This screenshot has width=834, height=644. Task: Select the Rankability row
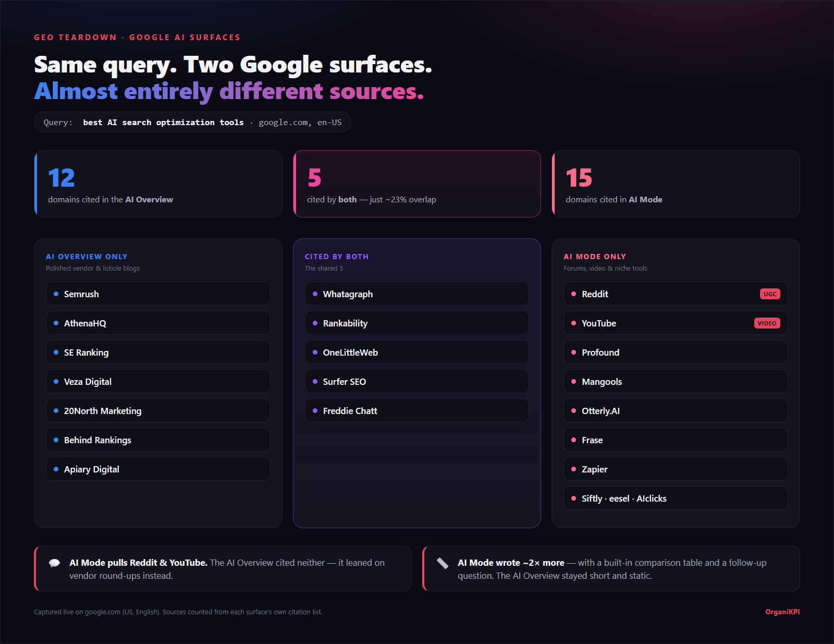point(417,323)
